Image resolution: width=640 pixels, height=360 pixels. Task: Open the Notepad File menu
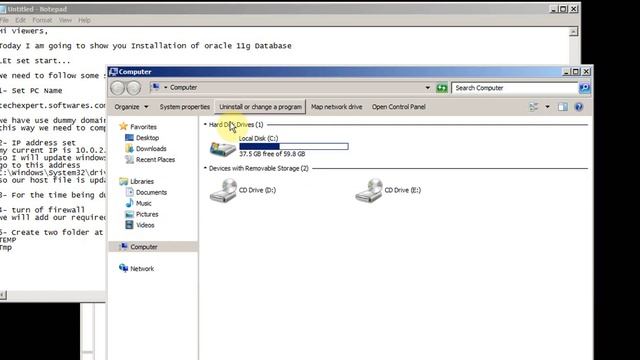click(x=4, y=20)
